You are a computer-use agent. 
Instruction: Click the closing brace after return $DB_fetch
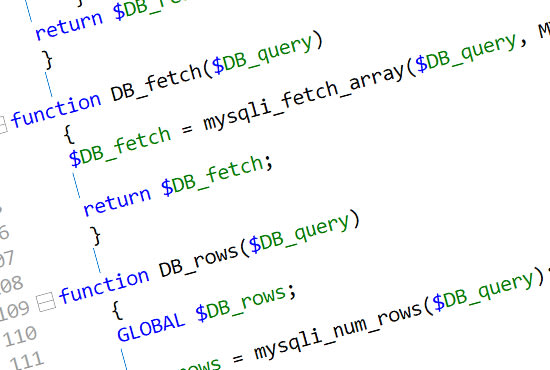coord(95,236)
